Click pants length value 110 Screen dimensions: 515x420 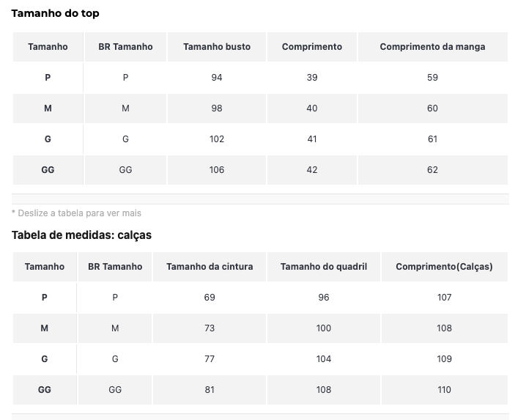(x=445, y=390)
